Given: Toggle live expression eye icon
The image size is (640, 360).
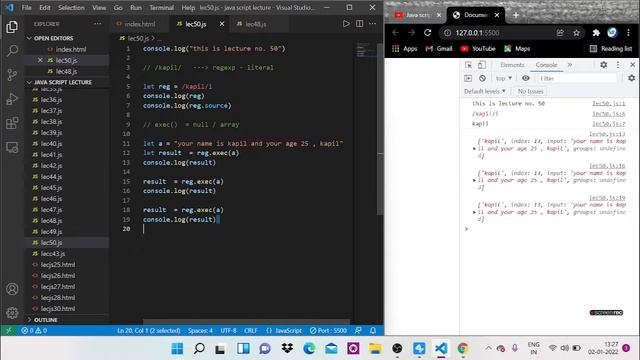Looking at the screenshot, I should (x=526, y=78).
